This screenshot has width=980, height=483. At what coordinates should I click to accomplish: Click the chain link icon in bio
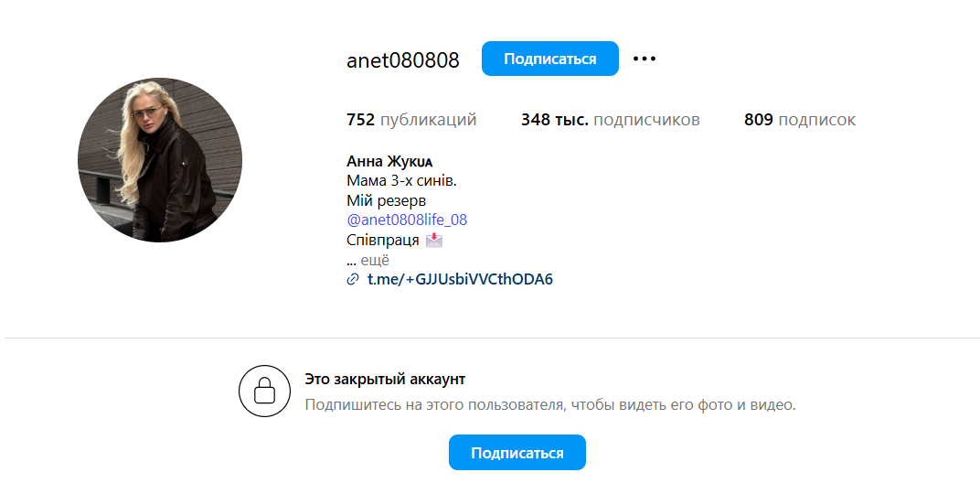tap(353, 280)
